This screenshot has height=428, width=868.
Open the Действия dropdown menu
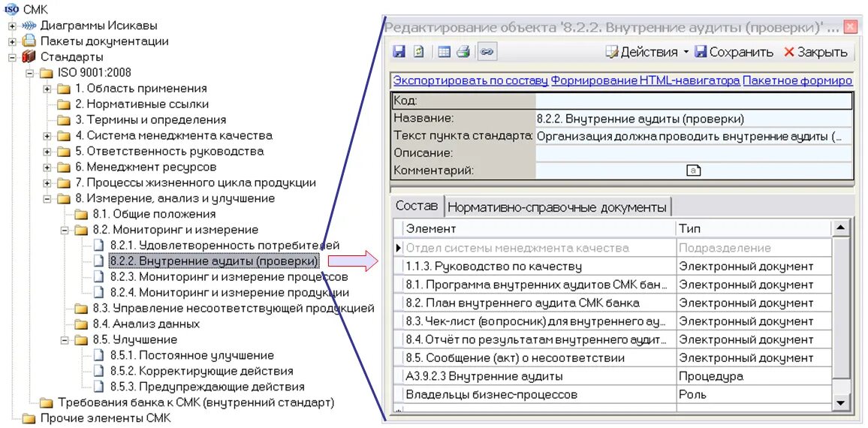click(646, 52)
